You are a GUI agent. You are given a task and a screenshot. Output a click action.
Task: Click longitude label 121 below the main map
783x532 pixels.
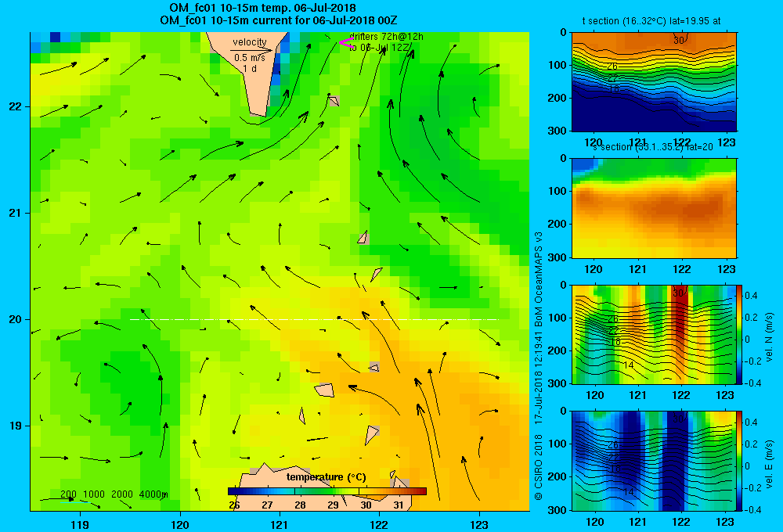(280, 524)
